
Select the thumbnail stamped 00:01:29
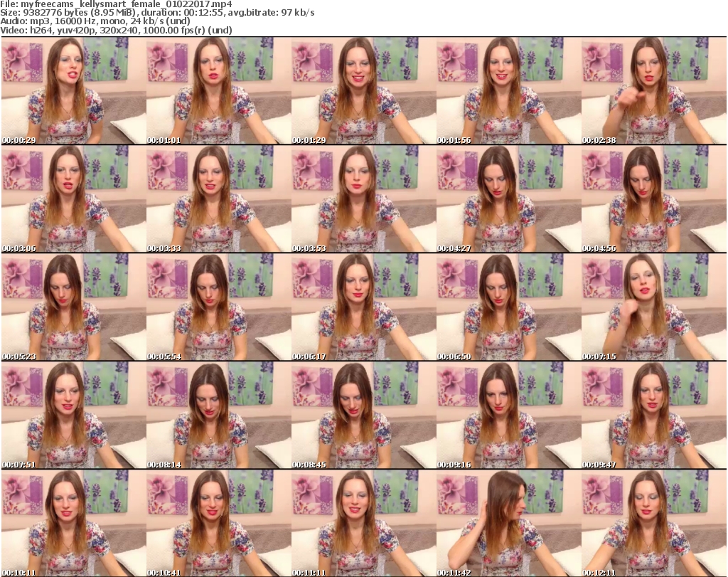(363, 90)
